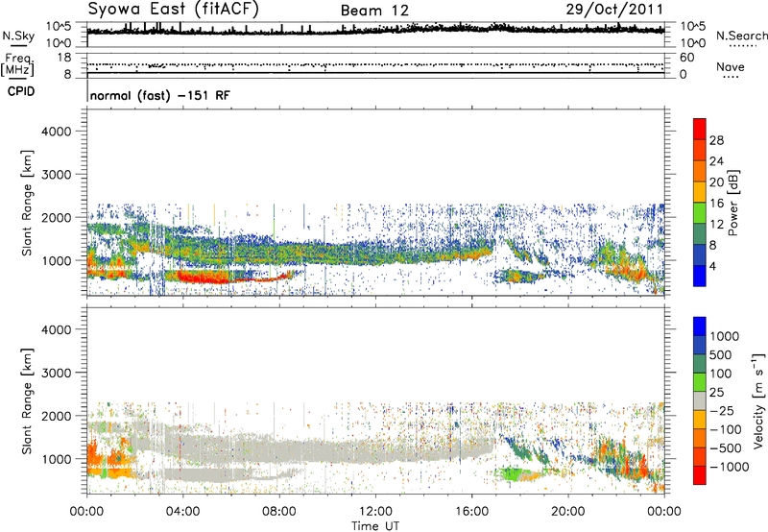Select the 'Time UT' axis title
The width and height of the screenshot is (768, 532).
(x=375, y=526)
